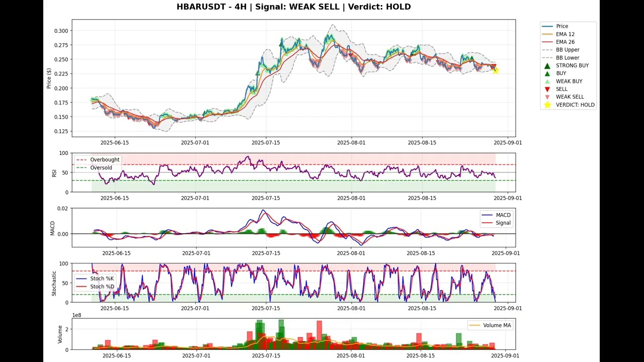This screenshot has height=362, width=644.
Task: Click the 0.200 tick on the price axis
Action: (61, 88)
